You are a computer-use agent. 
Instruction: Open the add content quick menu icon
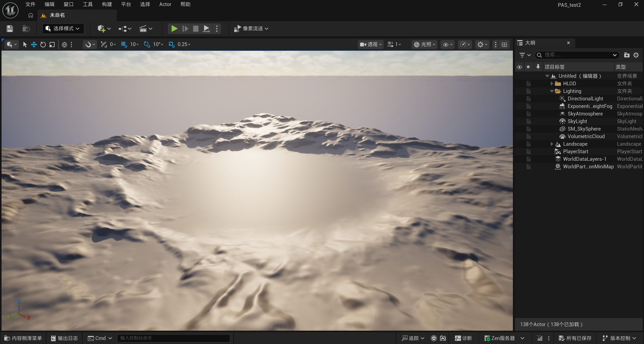coord(104,29)
